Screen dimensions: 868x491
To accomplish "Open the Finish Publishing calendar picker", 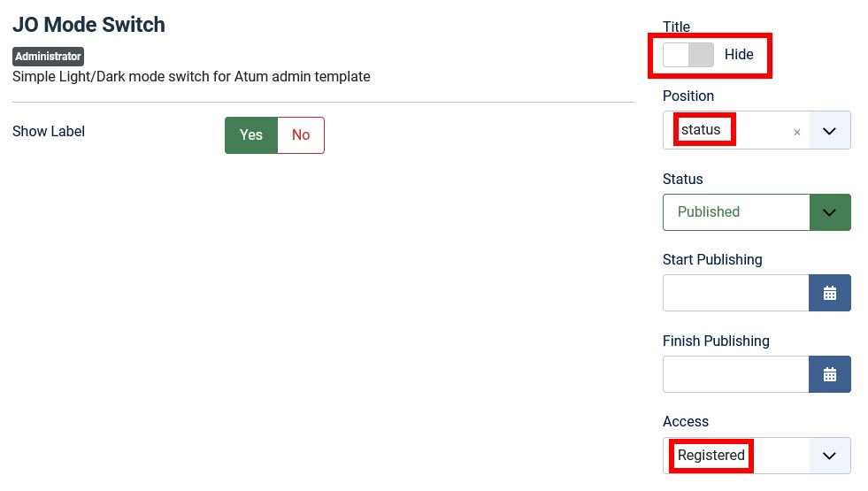I will [x=829, y=374].
